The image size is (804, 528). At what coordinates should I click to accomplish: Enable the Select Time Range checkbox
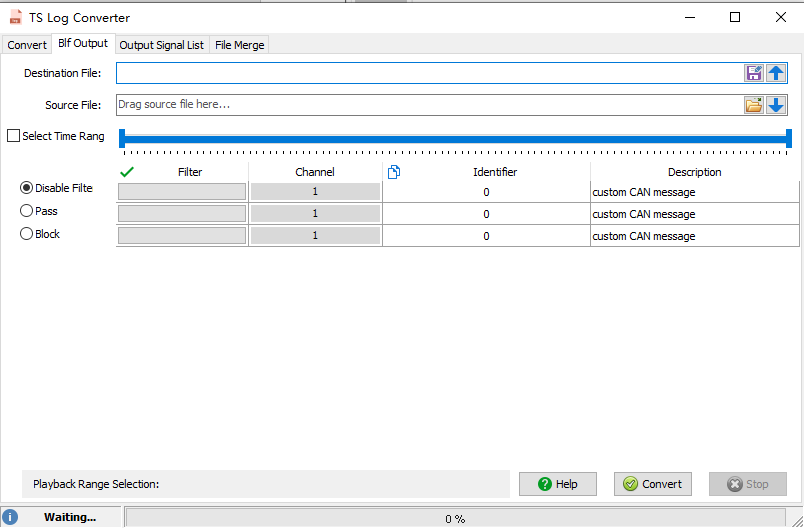coord(13,136)
